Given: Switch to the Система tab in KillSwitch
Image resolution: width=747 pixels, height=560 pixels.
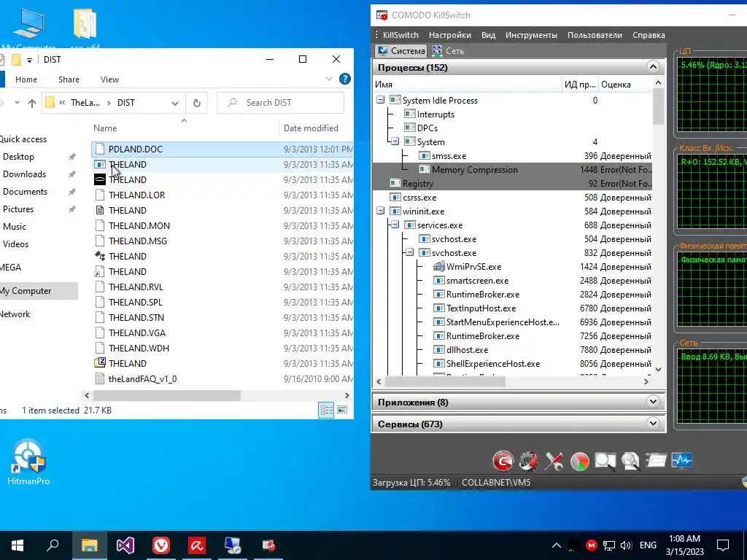Looking at the screenshot, I should [x=400, y=51].
